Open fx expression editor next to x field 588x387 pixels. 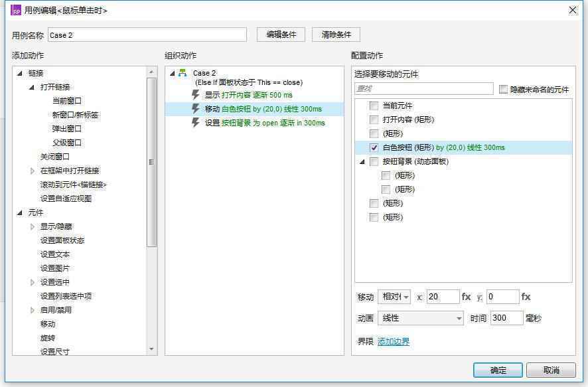[x=466, y=297]
